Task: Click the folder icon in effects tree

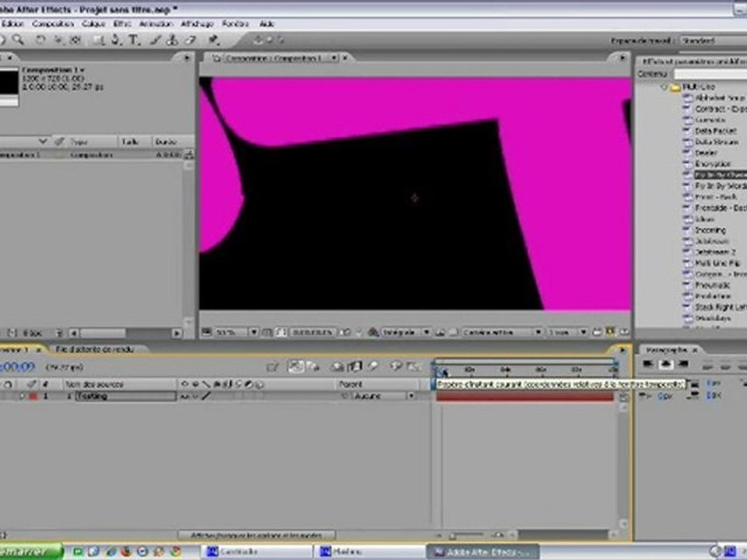Action: pos(675,87)
